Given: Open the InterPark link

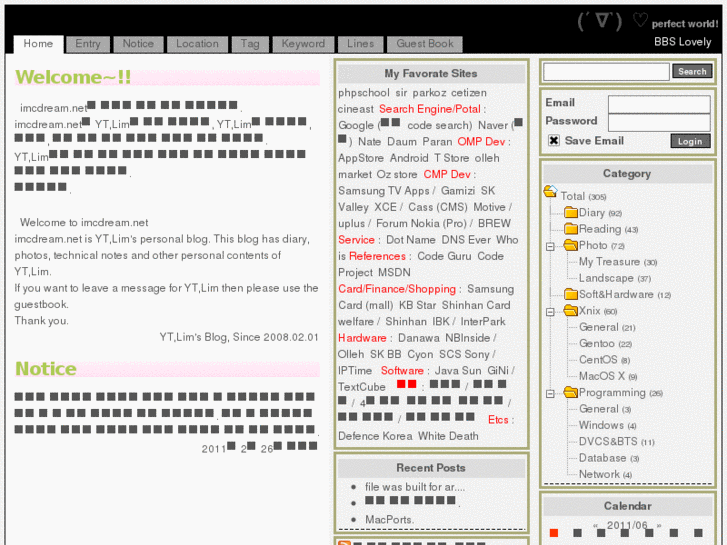Looking at the screenshot, I should [483, 321].
